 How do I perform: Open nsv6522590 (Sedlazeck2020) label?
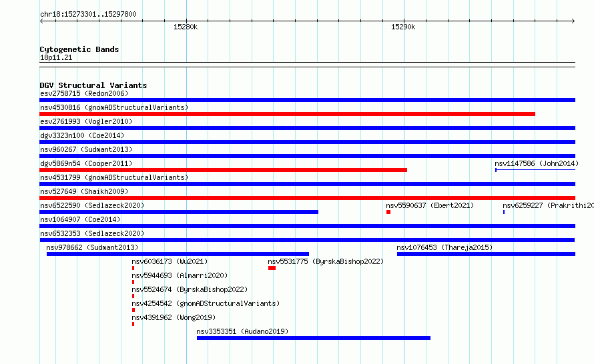click(x=92, y=205)
